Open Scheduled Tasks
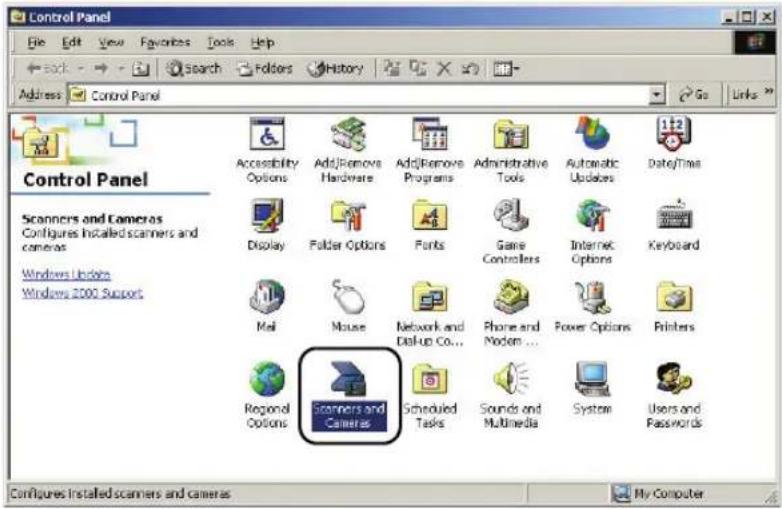782x509 pixels. (x=429, y=395)
